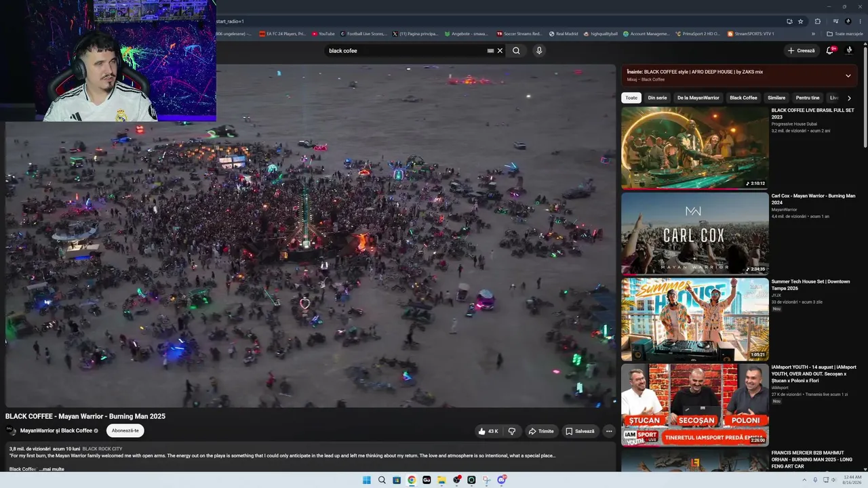The height and width of the screenshot is (488, 868).
Task: Open the 'Soccer Streams Red...' bookmark
Action: click(x=519, y=34)
